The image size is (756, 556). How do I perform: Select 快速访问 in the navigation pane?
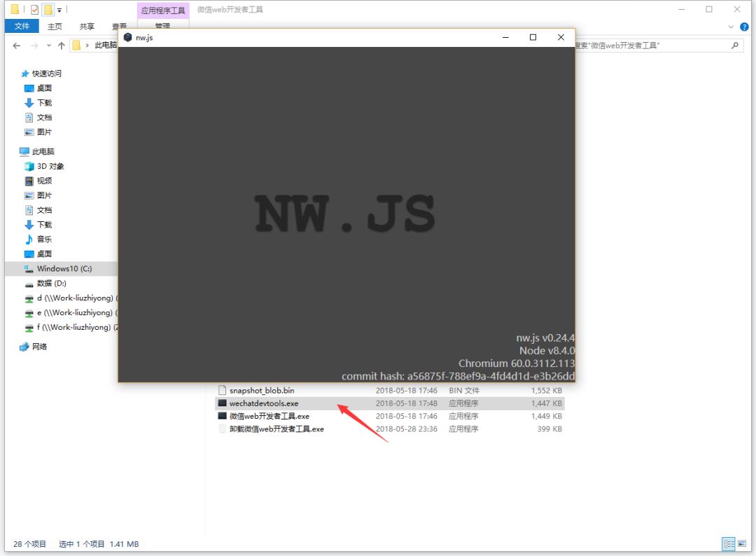click(x=41, y=74)
